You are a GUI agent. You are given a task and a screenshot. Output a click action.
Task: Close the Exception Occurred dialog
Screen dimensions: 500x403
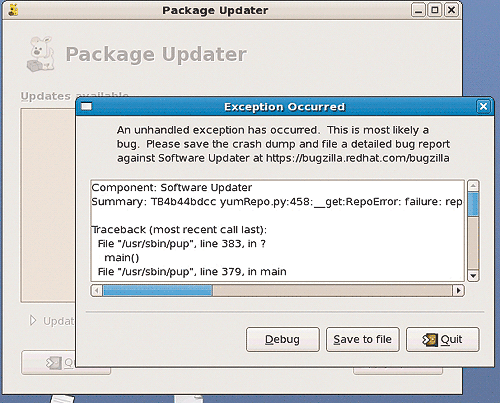[483, 107]
